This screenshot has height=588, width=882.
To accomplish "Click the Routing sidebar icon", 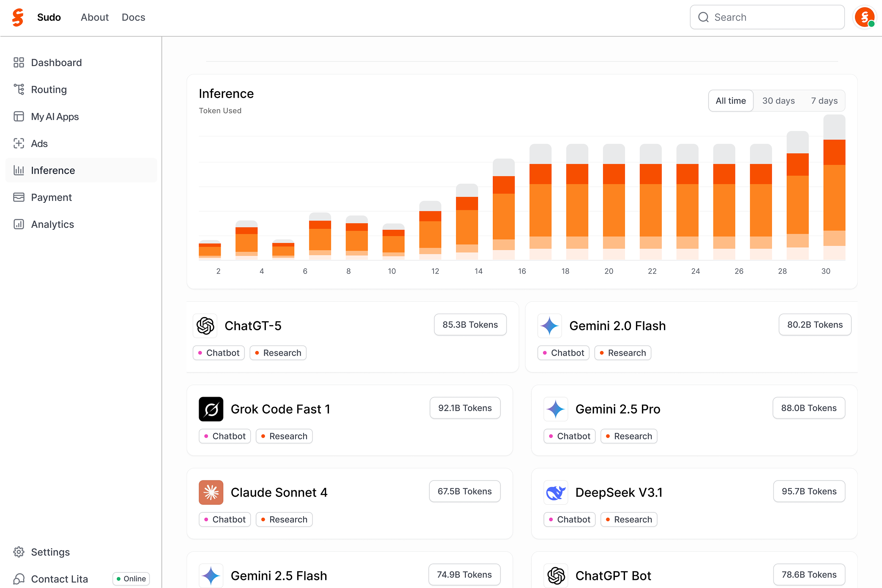I will pyautogui.click(x=19, y=89).
